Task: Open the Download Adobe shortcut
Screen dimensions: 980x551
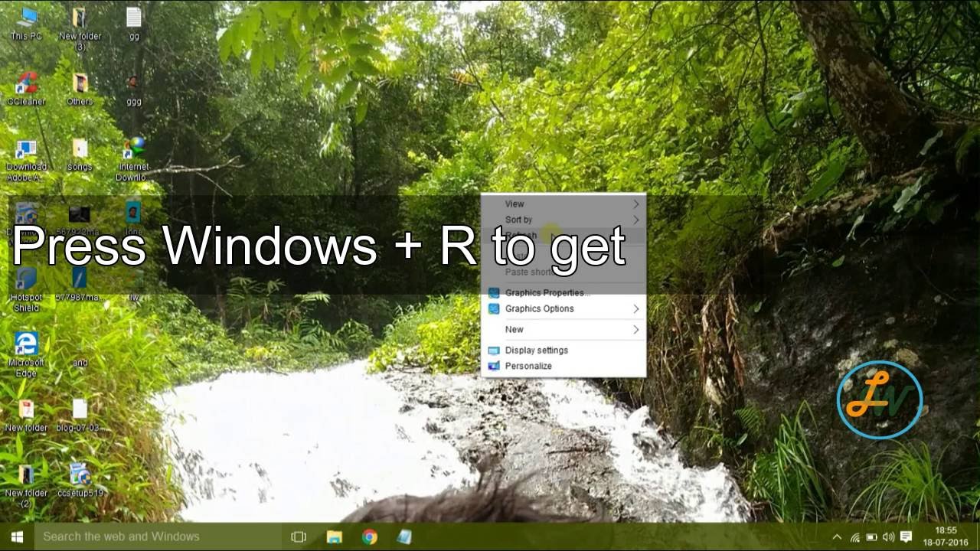Action: pyautogui.click(x=26, y=160)
